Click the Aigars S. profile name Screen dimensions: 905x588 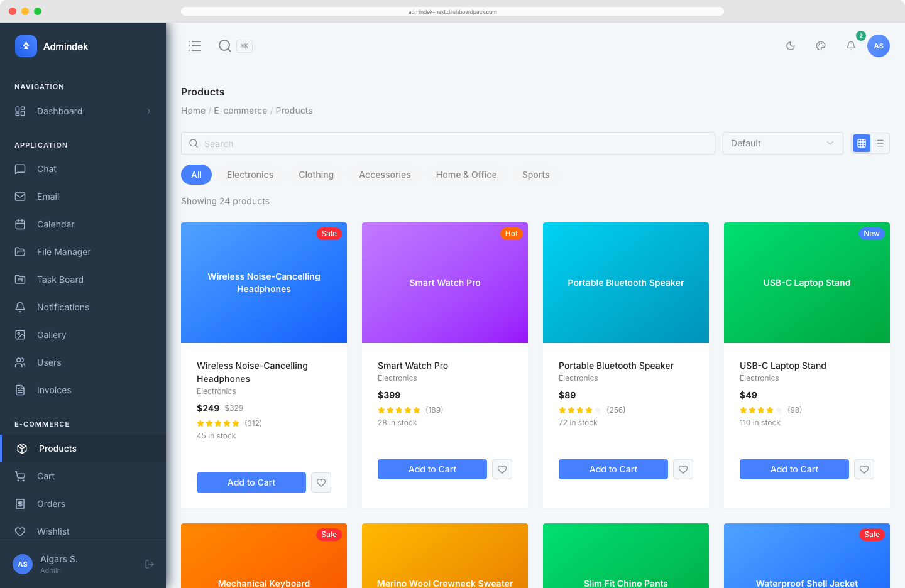point(59,559)
